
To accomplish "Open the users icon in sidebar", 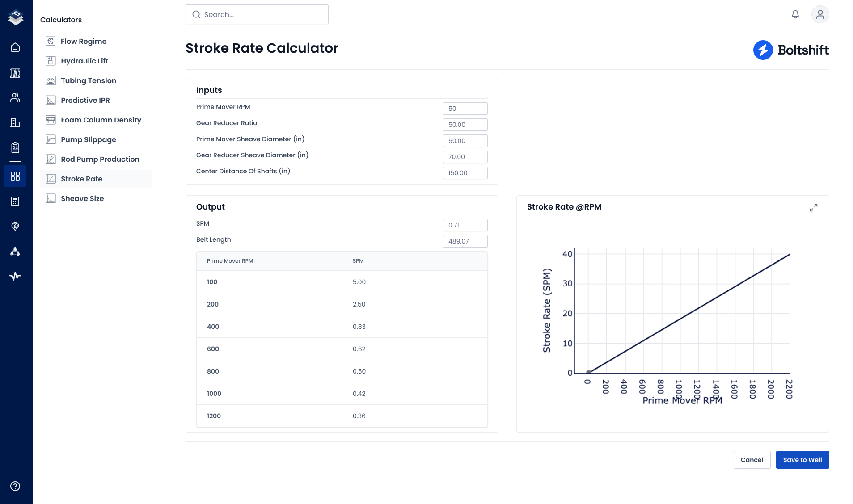I will [15, 97].
